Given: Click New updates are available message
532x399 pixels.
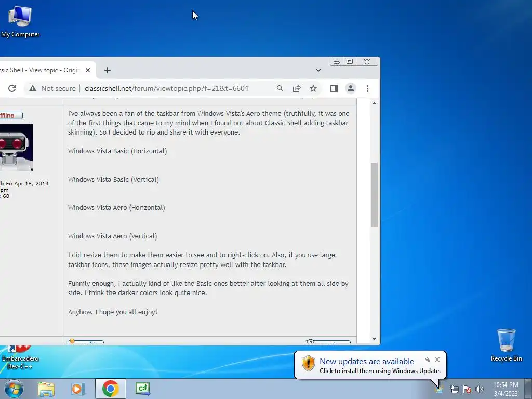Looking at the screenshot, I should (367, 362).
